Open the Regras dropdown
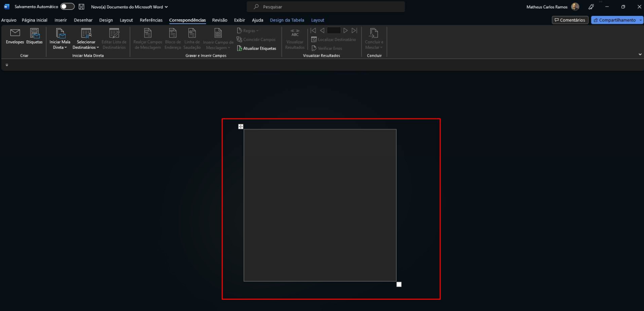This screenshot has width=644, height=311. coord(247,31)
